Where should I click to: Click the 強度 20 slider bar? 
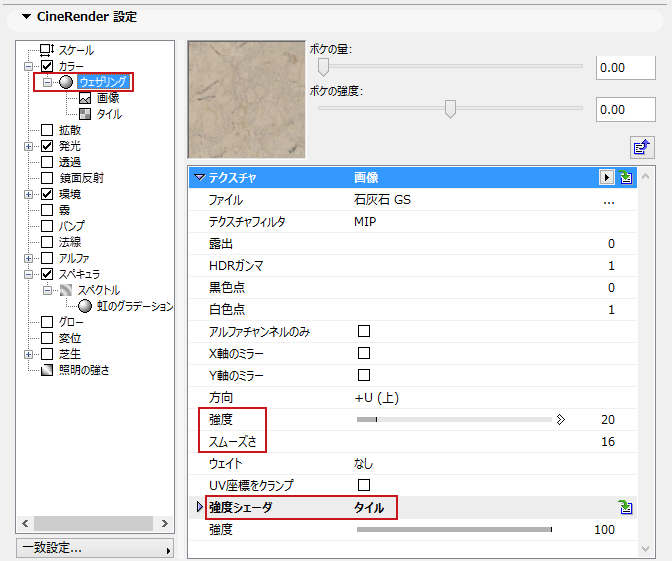coord(454,420)
